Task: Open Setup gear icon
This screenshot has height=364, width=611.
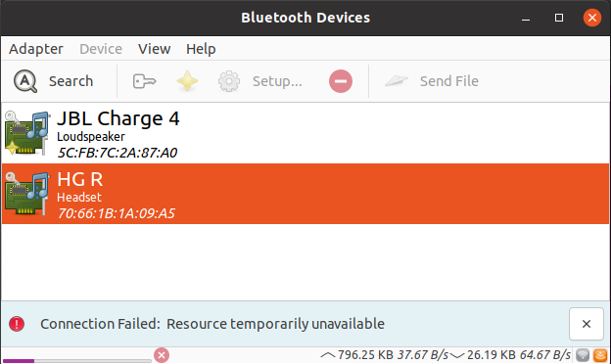Action: click(229, 81)
